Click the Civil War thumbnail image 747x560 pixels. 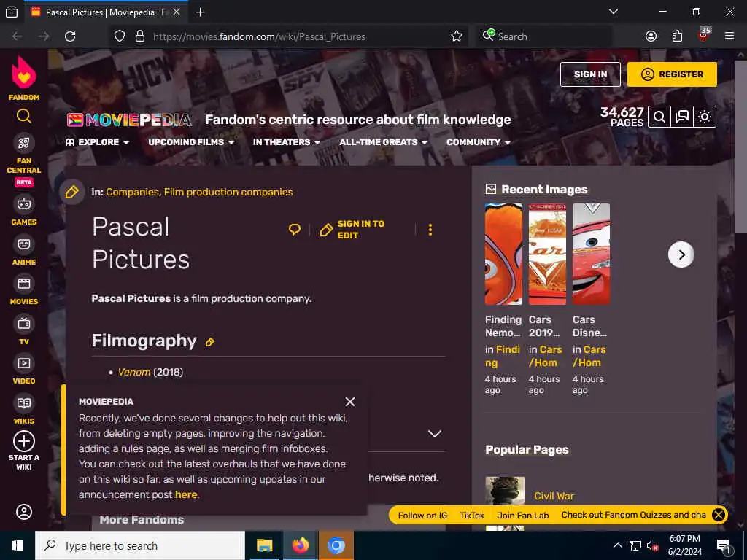pos(505,491)
